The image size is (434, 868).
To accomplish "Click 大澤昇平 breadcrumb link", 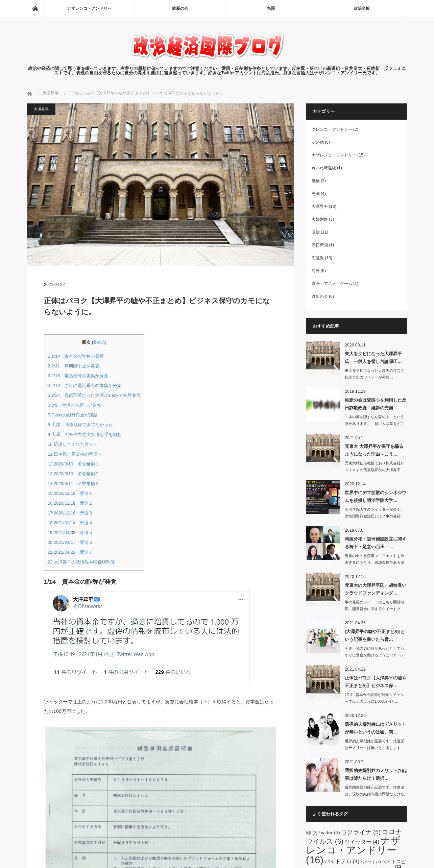I will pos(51,93).
